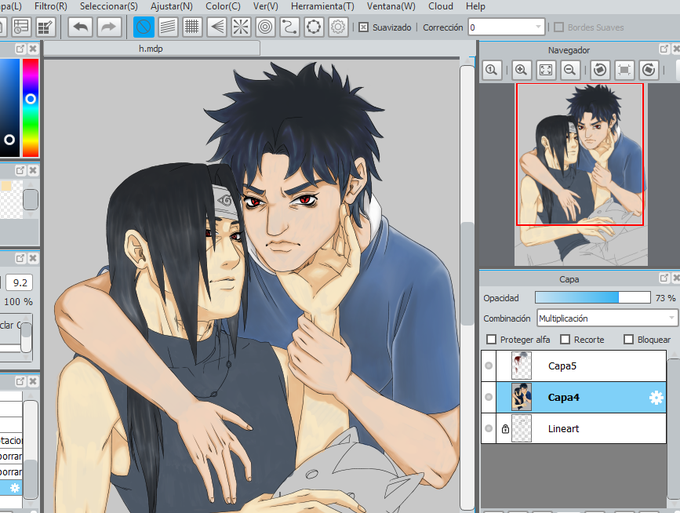Rotate canvas right in Navigator

(648, 70)
